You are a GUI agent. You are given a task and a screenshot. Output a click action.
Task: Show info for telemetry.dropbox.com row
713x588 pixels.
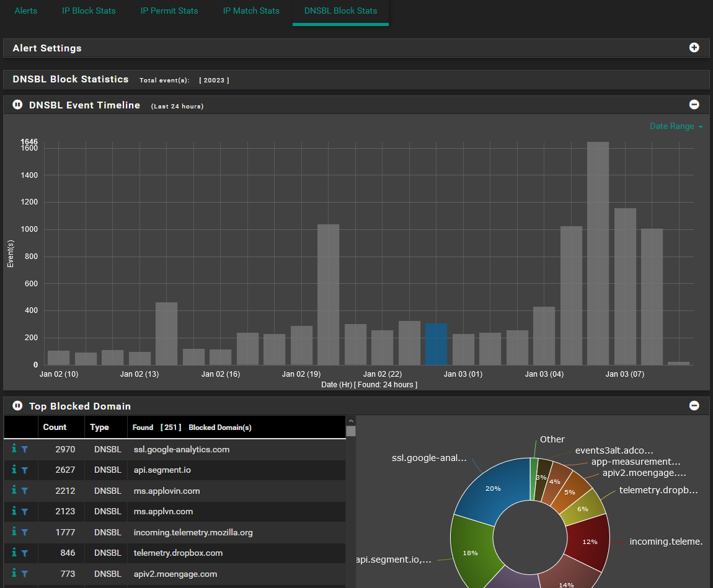(x=14, y=552)
